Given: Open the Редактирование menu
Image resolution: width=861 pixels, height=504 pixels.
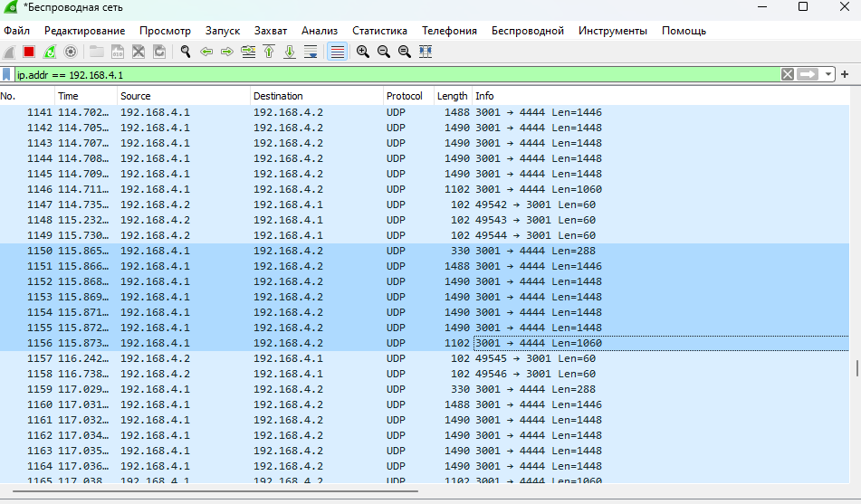Looking at the screenshot, I should click(84, 31).
